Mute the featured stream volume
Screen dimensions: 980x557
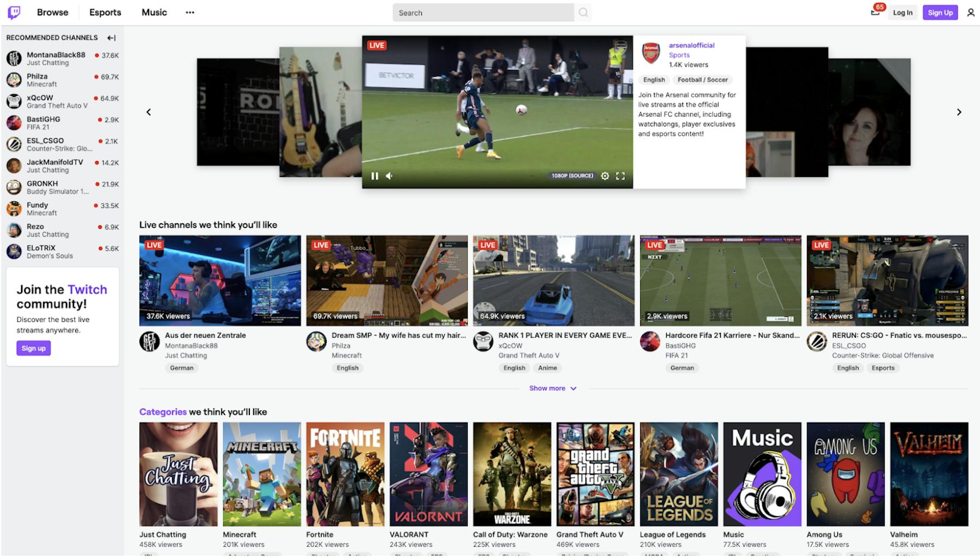[x=389, y=176]
